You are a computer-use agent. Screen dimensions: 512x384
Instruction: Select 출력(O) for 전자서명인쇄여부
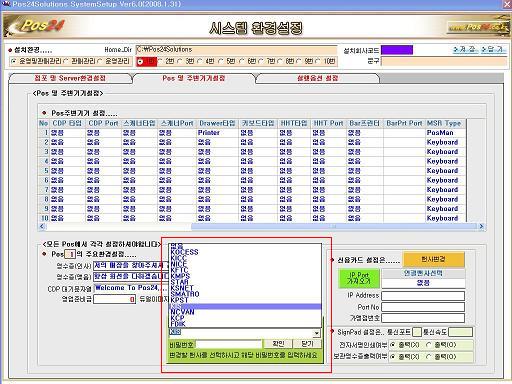429,344
